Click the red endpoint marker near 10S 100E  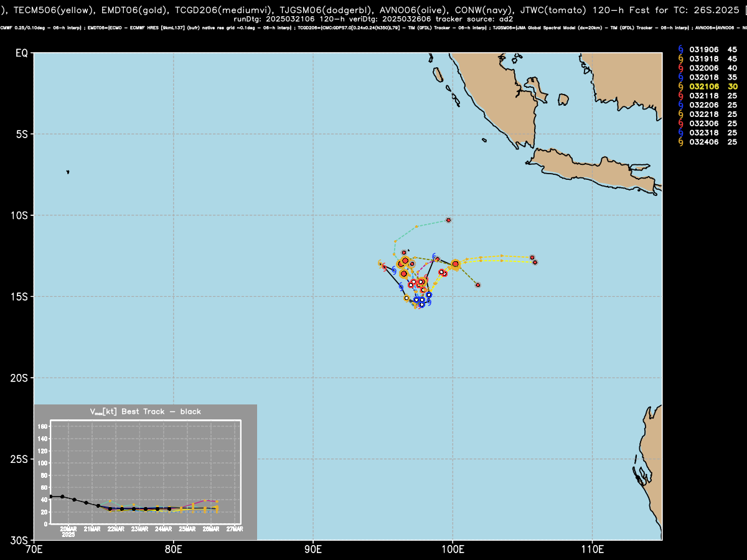tap(448, 220)
